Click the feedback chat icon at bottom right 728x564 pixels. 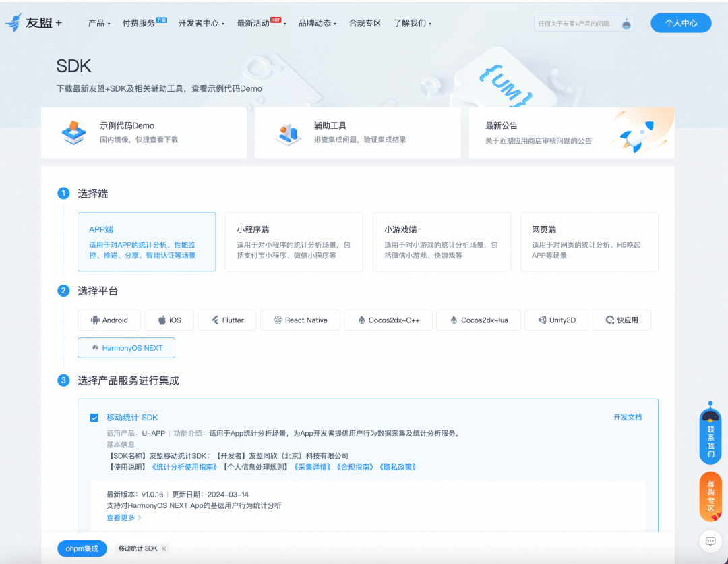[x=710, y=541]
